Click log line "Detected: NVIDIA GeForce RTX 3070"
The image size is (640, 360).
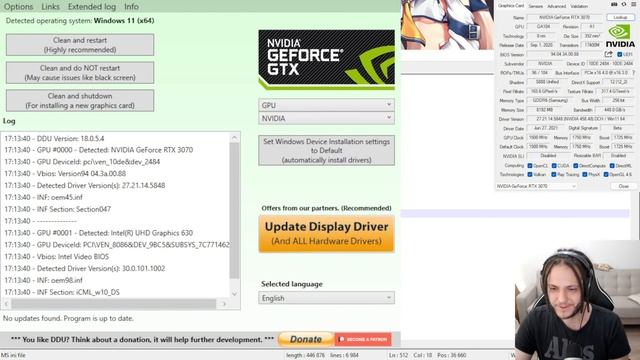(x=99, y=150)
